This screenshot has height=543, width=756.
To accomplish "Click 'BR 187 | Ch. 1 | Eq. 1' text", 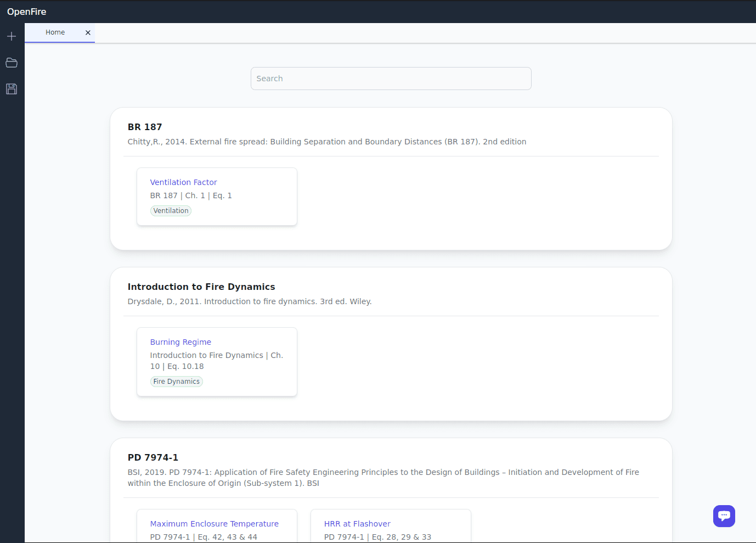I will pyautogui.click(x=191, y=195).
